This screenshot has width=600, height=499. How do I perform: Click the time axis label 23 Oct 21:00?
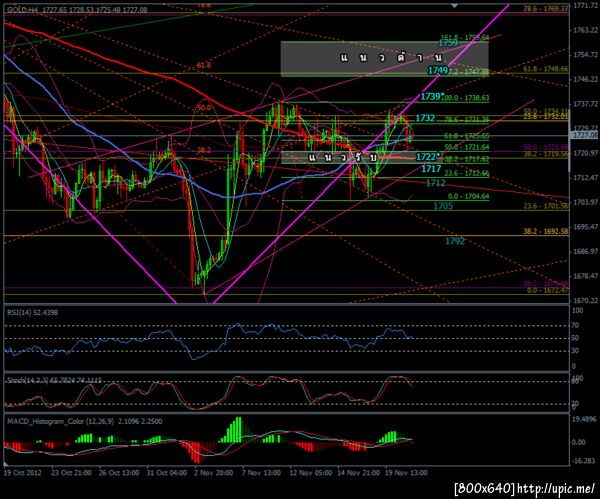point(71,473)
